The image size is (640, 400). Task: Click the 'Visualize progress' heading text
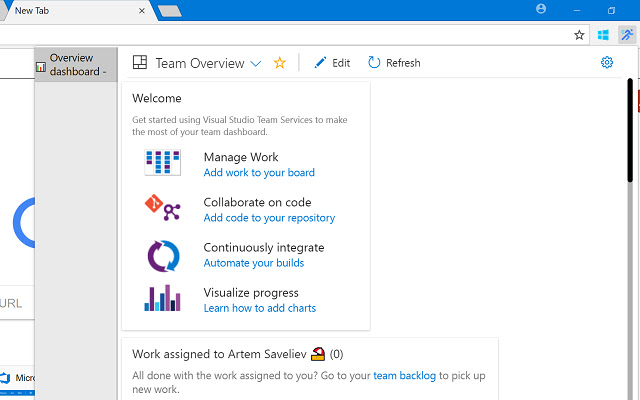(x=251, y=293)
